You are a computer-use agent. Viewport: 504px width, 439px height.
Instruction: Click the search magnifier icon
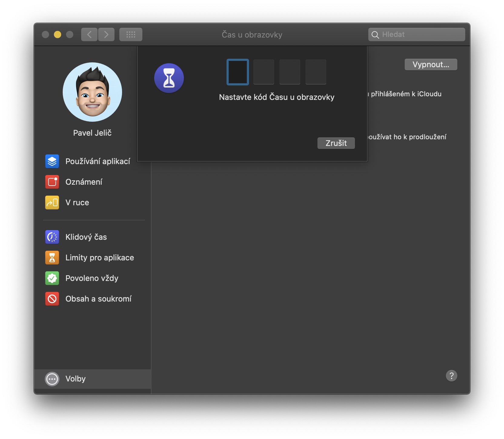click(x=375, y=35)
